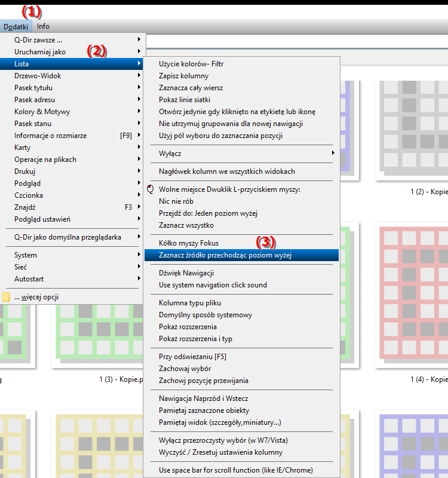Open 'Podgląd ustawień' submenu
The height and width of the screenshot is (478, 448).
[72, 219]
